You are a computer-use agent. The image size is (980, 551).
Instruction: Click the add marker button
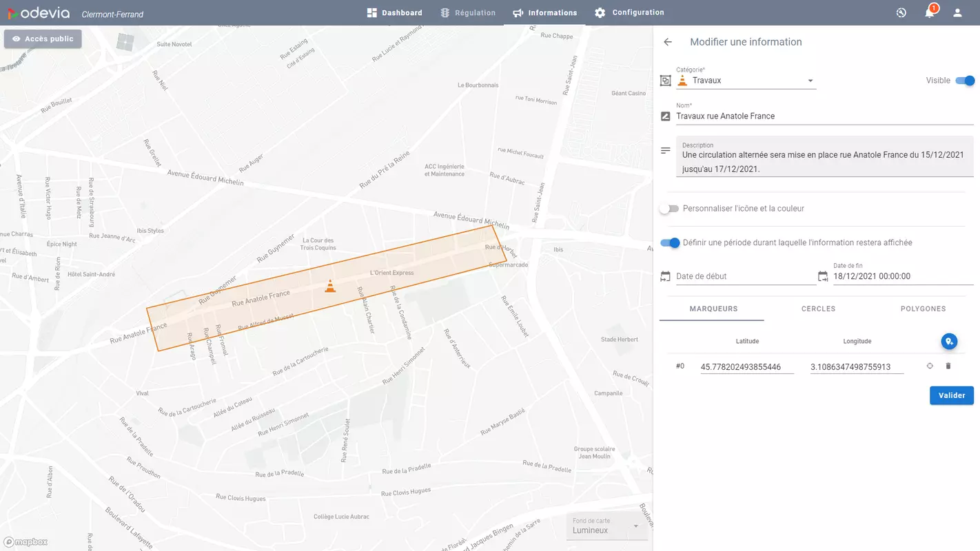click(949, 341)
